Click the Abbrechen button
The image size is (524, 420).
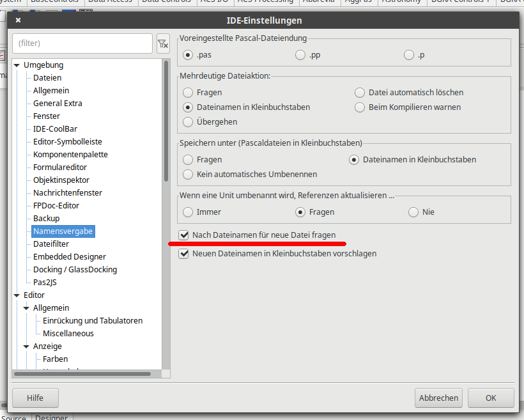(438, 398)
